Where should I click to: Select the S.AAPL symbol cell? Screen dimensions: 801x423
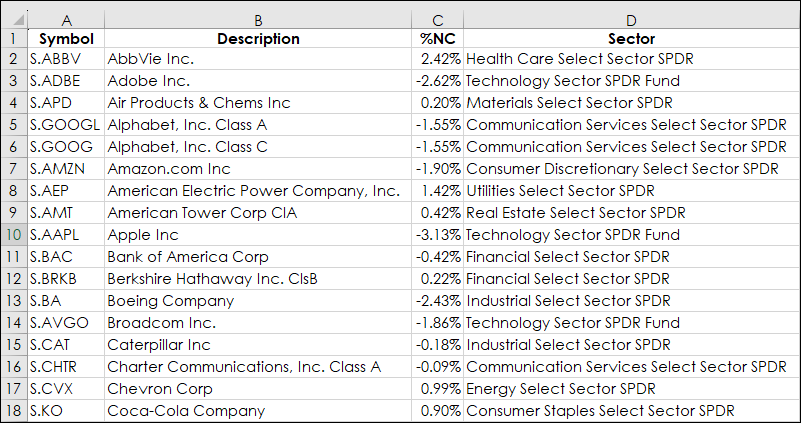coord(66,235)
